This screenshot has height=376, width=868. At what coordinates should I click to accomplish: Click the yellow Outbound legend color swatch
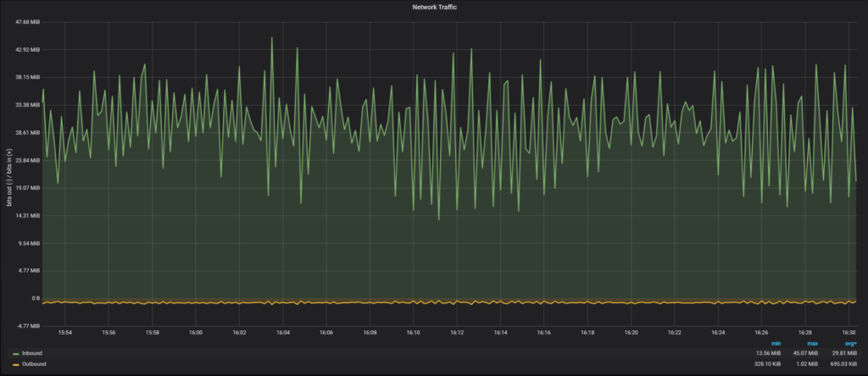[x=16, y=364]
